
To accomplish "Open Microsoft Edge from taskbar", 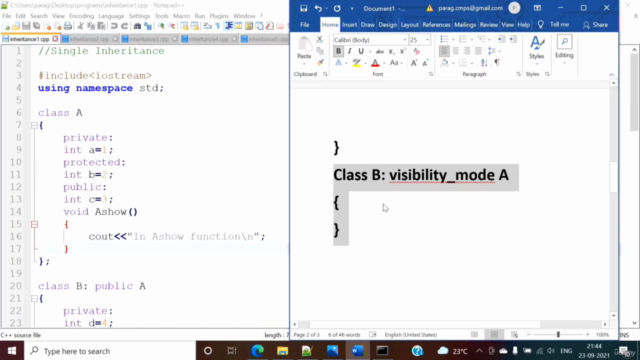I will pos(258,351).
